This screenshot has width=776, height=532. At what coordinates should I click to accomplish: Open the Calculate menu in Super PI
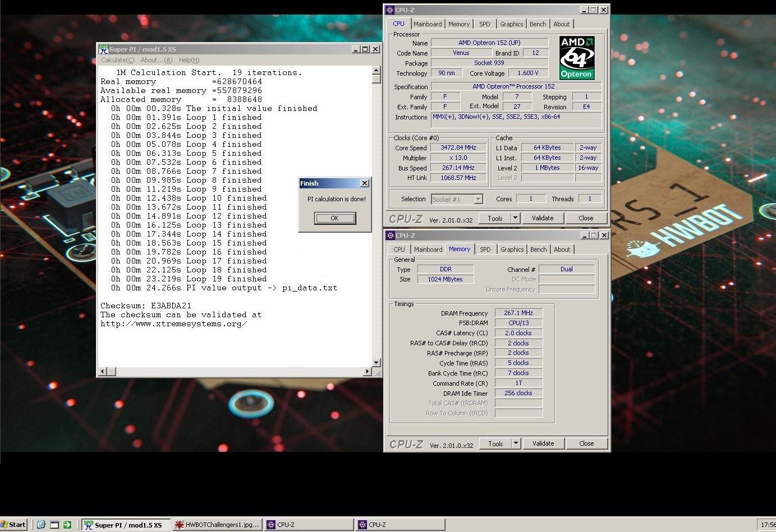[117, 60]
